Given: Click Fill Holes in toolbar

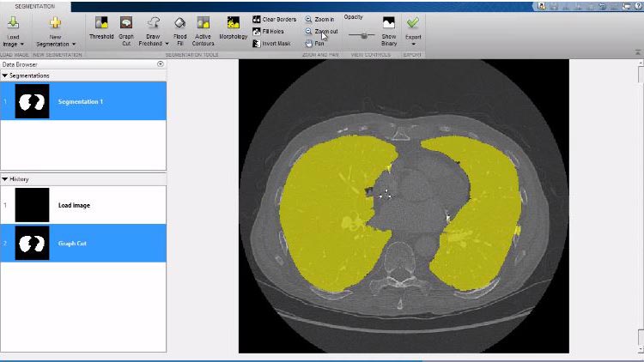Looking at the screenshot, I should click(270, 31).
